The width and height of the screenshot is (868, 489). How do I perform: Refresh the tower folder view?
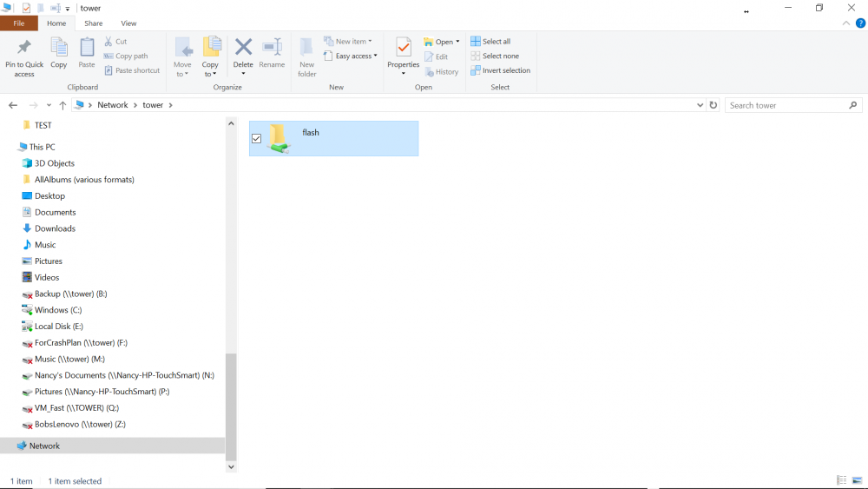tap(713, 105)
